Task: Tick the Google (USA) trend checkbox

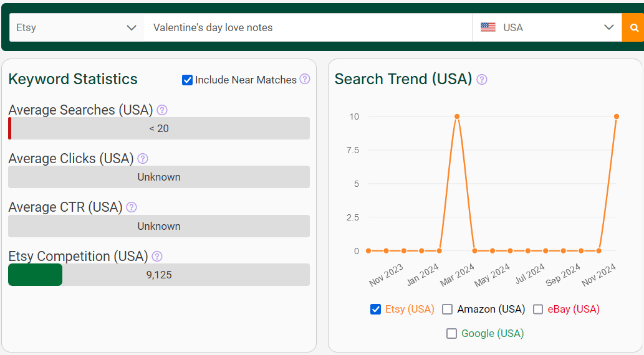Action: coord(451,333)
